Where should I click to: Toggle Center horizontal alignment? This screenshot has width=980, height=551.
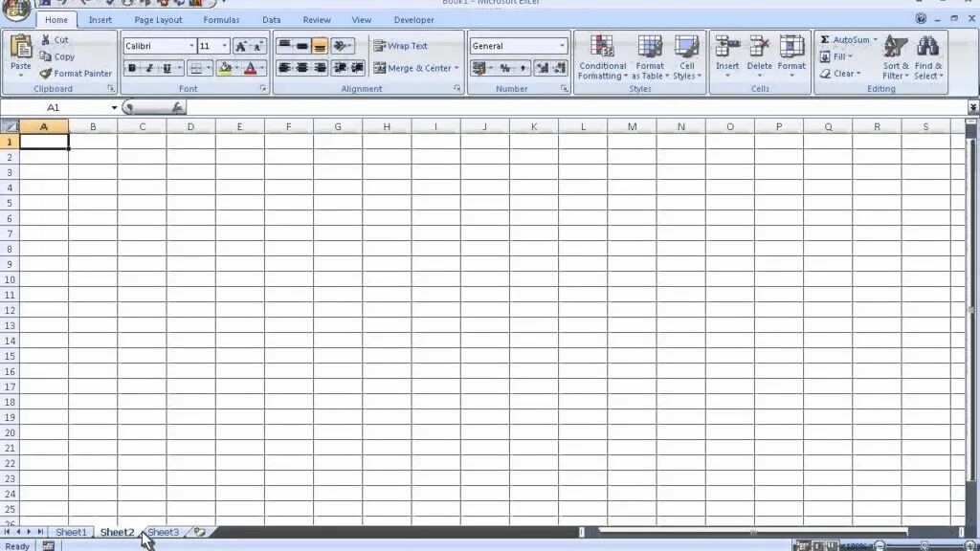301,68
